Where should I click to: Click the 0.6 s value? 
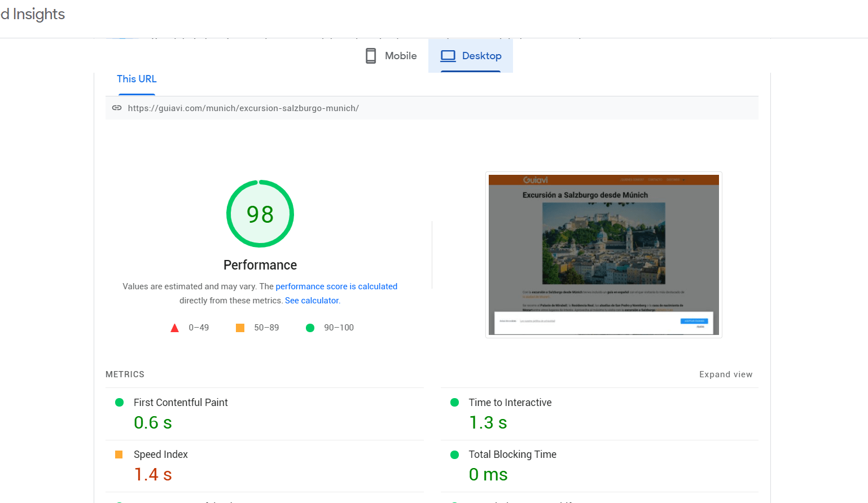coord(153,422)
